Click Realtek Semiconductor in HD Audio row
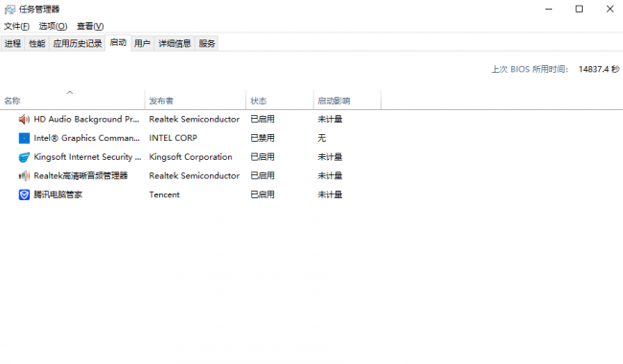This screenshot has height=364, width=623. click(x=195, y=119)
